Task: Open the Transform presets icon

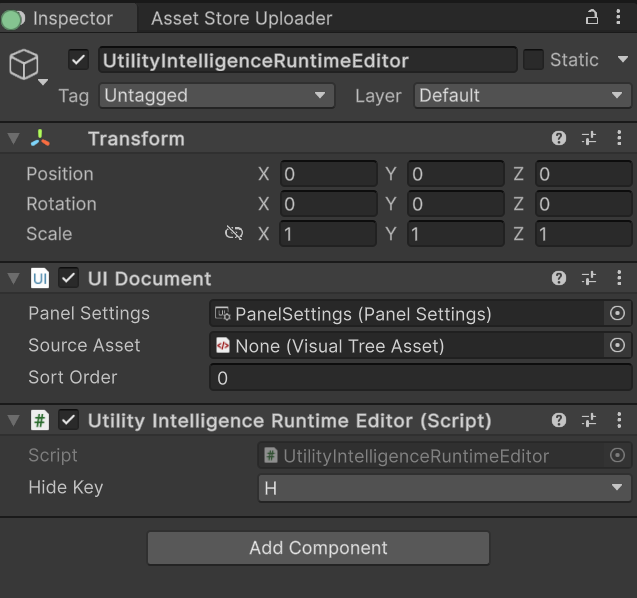Action: coord(589,138)
